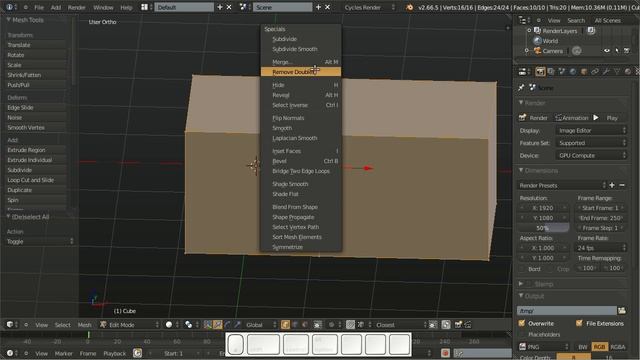
Task: Open the Closest snap target dropdown
Action: (400, 325)
